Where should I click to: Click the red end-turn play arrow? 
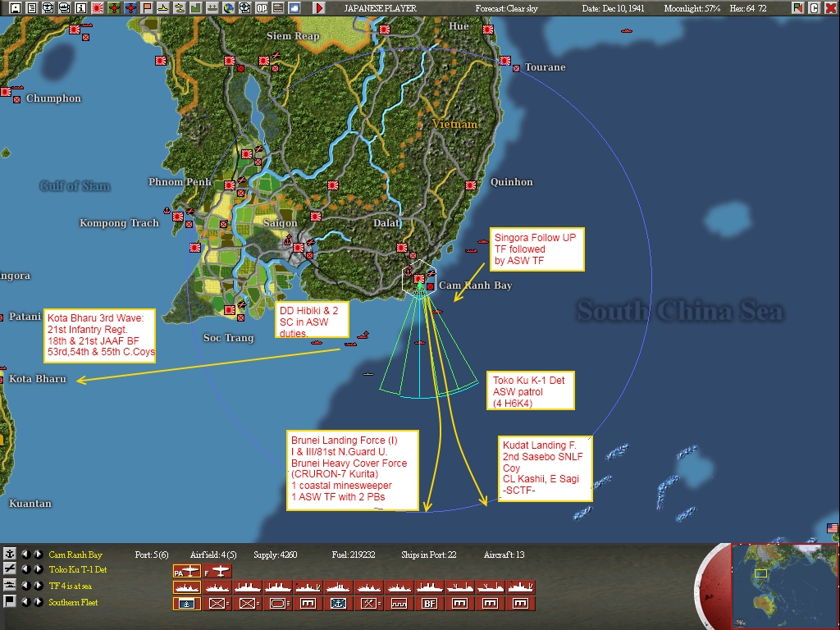click(319, 7)
